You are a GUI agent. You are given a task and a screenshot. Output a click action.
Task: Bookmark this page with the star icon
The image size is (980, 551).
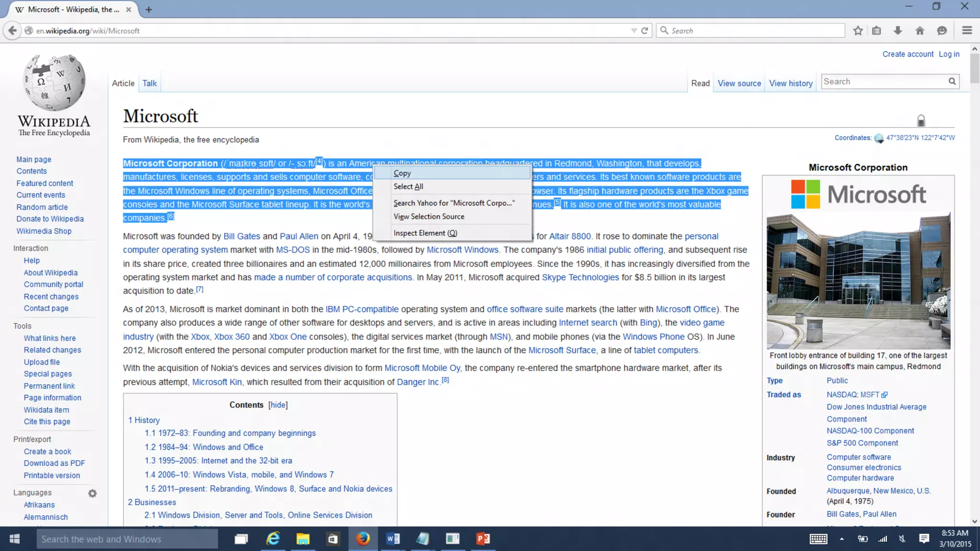pyautogui.click(x=858, y=31)
